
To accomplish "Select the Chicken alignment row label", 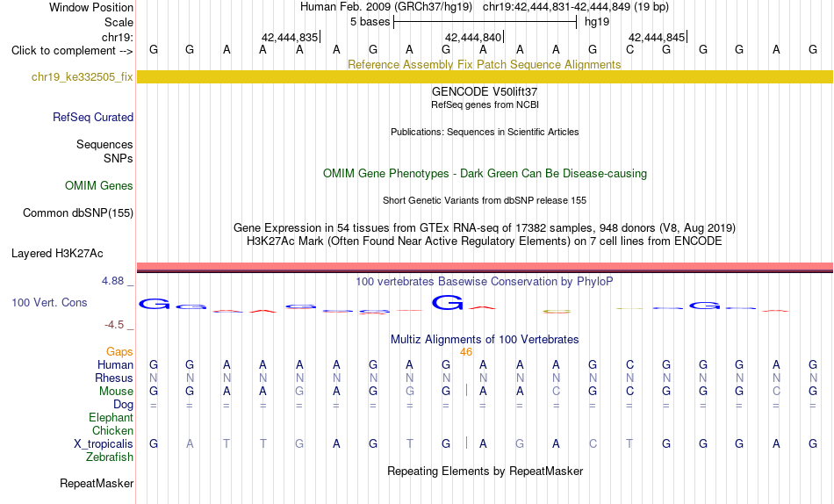I will pyautogui.click(x=112, y=430).
